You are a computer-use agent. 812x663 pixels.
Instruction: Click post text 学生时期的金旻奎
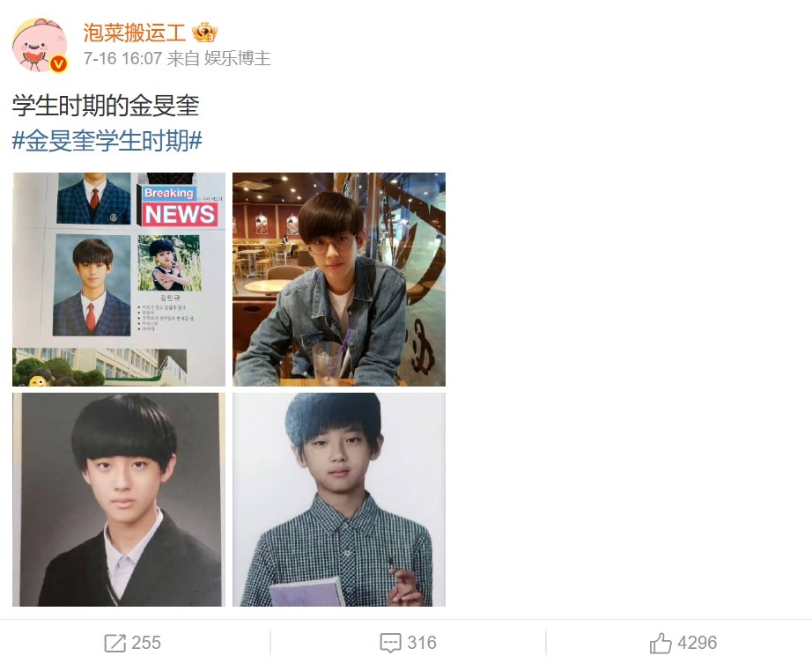pos(106,106)
